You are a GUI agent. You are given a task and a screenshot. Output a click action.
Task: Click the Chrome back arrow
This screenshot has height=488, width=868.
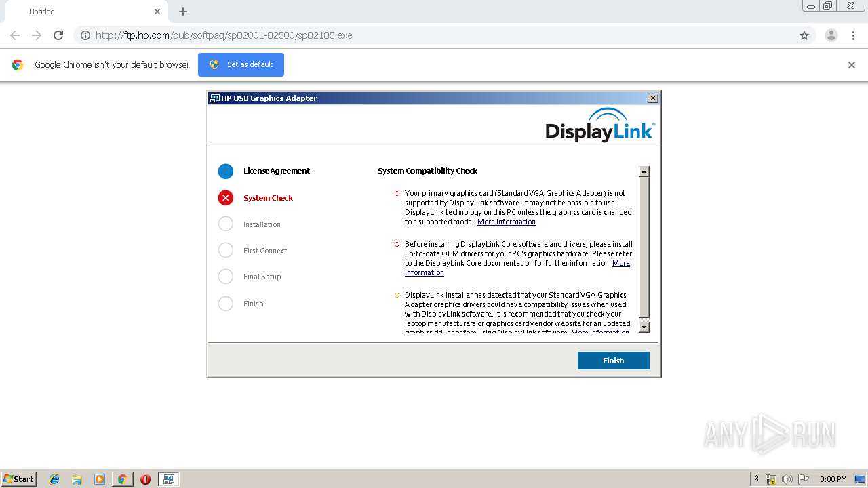(15, 35)
